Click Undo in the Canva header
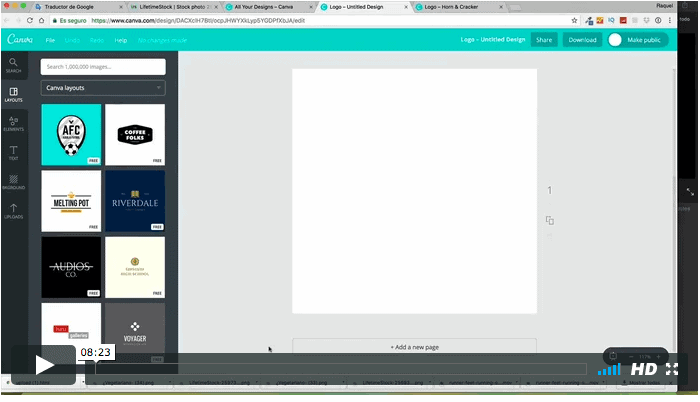 coord(72,40)
